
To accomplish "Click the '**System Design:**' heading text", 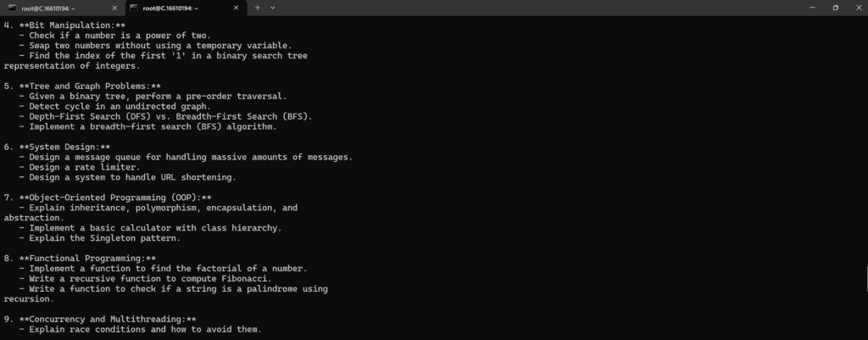I will coord(57,148).
